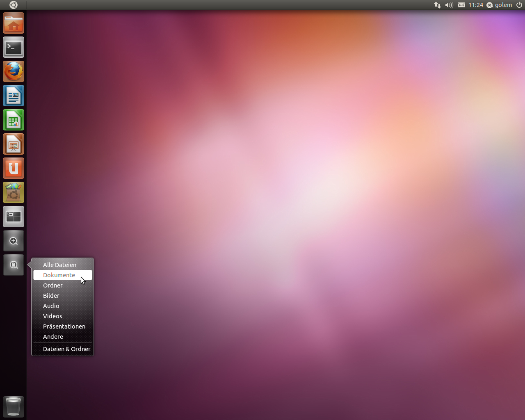The image size is (525, 420).
Task: Open the Applications lens magnifier icon
Action: pos(14,241)
